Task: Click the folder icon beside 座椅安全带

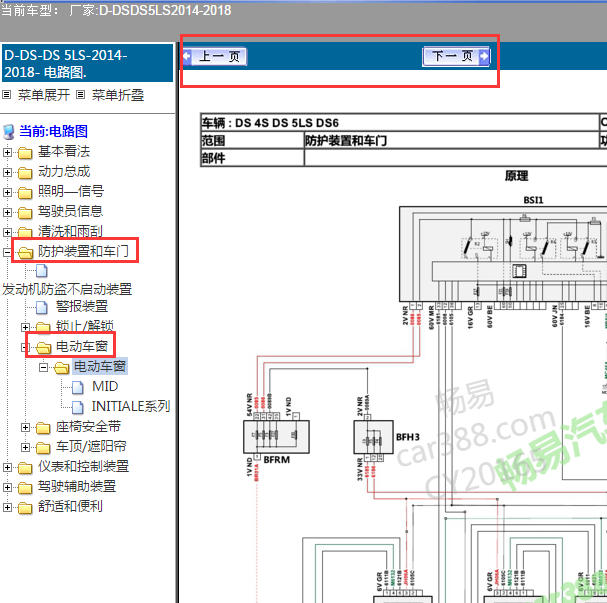Action: 43,428
